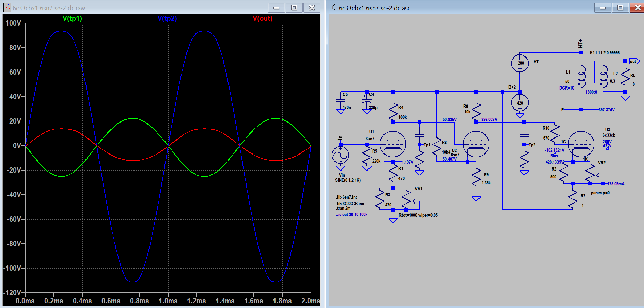The image size is (644, 308).
Task: Maximize the schematic .asc window
Action: tap(620, 7)
